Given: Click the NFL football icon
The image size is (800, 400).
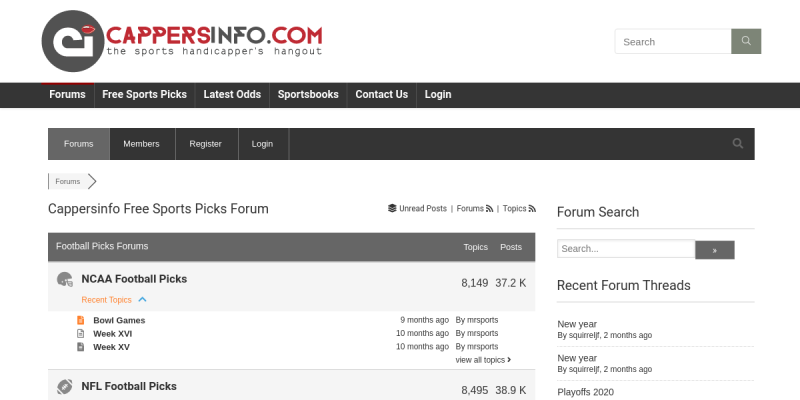Looking at the screenshot, I should click(65, 387).
